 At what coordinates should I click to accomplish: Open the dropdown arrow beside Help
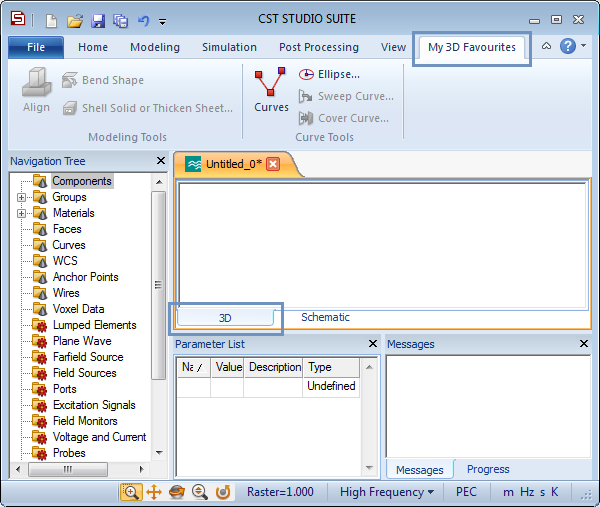point(583,46)
